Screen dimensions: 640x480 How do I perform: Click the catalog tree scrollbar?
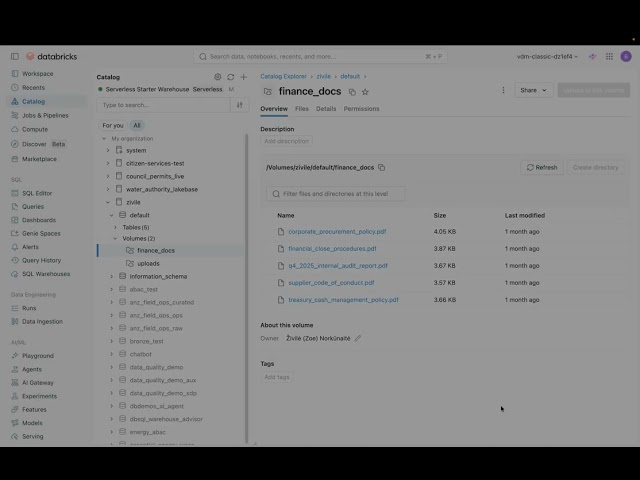pos(246,288)
